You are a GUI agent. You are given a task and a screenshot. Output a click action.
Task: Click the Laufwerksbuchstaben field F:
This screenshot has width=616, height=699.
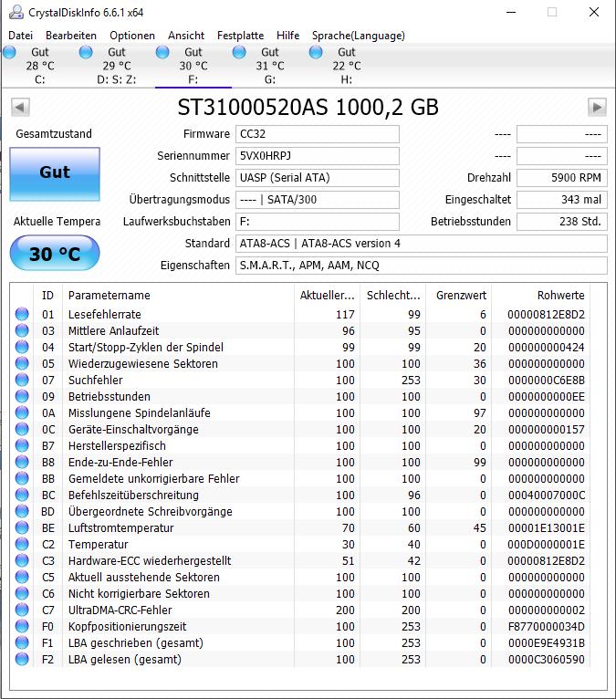pyautogui.click(x=318, y=222)
